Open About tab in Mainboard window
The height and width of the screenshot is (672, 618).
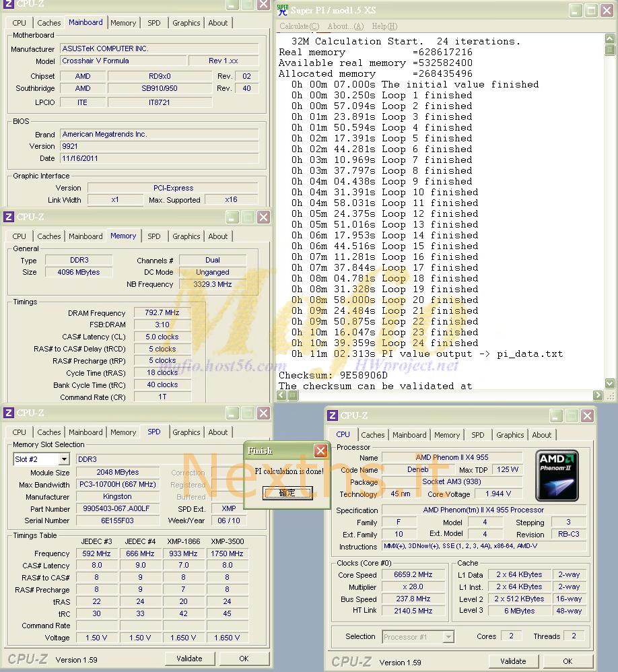[217, 23]
